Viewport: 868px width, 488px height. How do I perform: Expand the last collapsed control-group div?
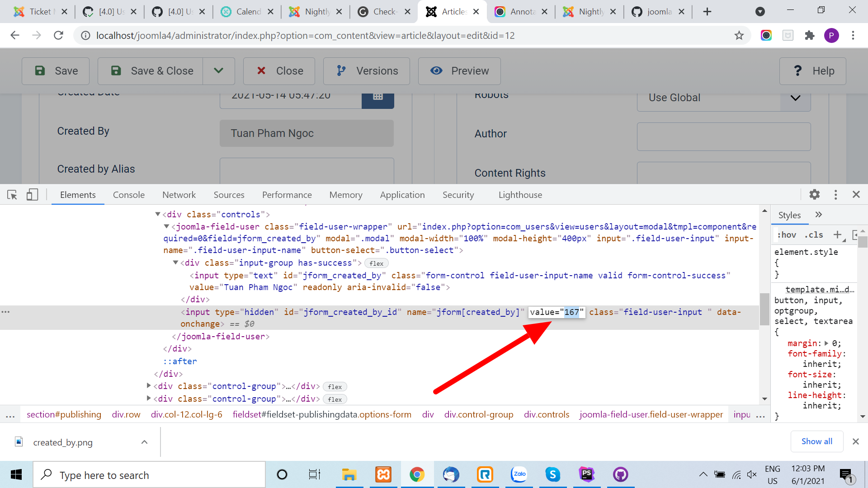[x=149, y=399]
